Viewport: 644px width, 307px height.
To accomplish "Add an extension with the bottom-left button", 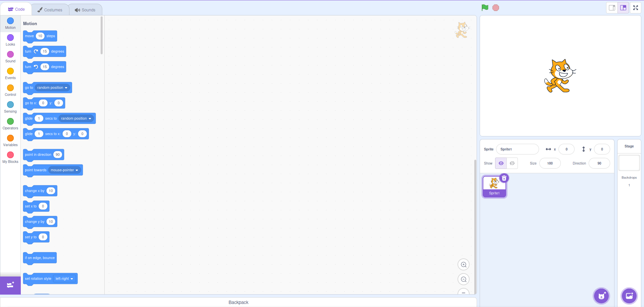I will click(10, 285).
